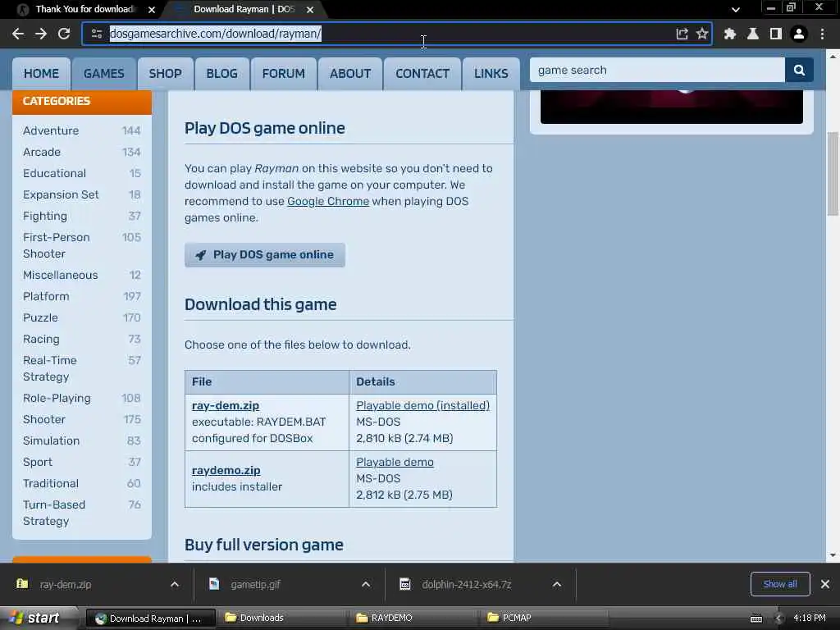This screenshot has height=630, width=840.
Task: Open the Platform category
Action: pos(46,296)
